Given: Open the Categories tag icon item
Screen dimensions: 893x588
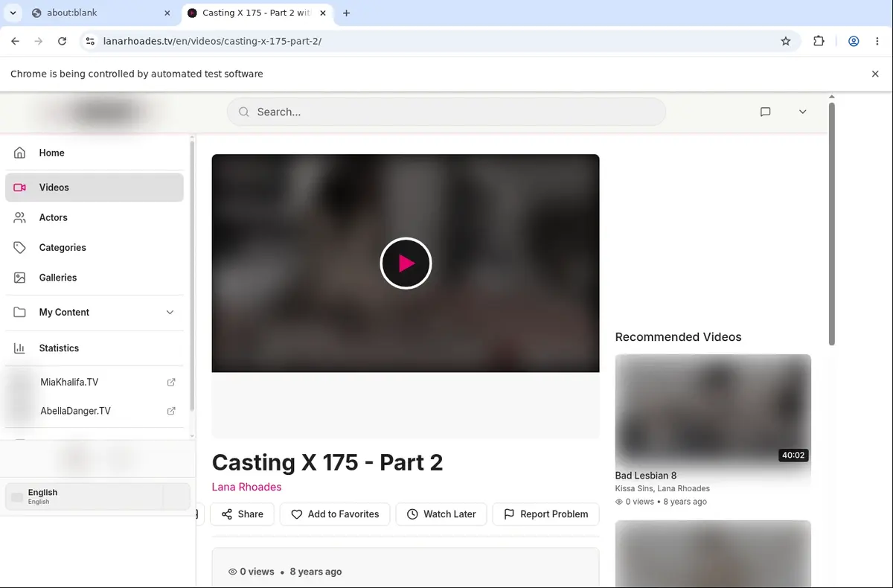Looking at the screenshot, I should [x=20, y=247].
